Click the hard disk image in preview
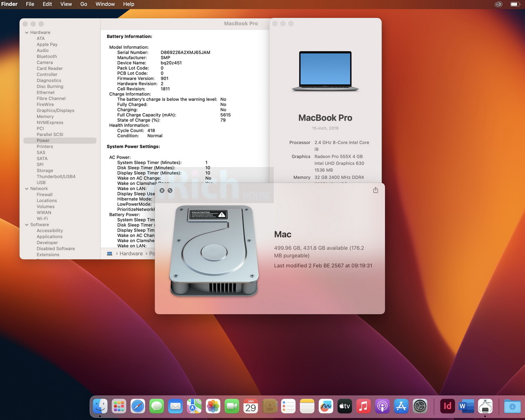This screenshot has width=525, height=420. [214, 251]
